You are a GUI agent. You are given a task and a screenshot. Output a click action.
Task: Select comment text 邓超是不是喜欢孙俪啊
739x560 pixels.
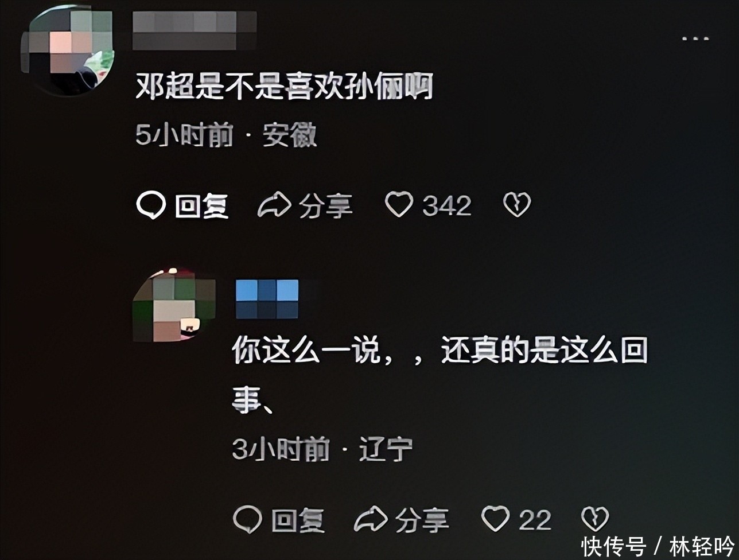point(284,88)
